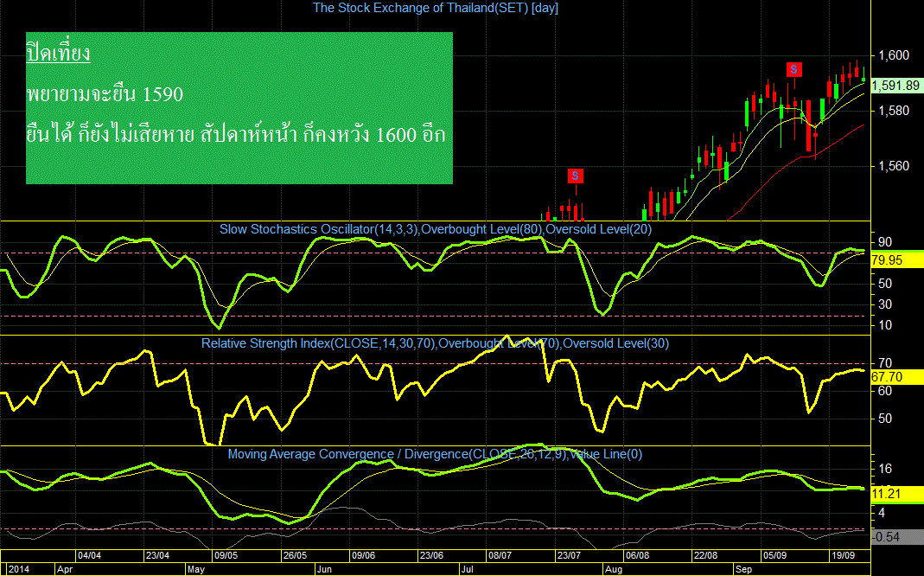Click the RSI axis label 70
Viewport: 924px width, 576px height.
pyautogui.click(x=885, y=362)
